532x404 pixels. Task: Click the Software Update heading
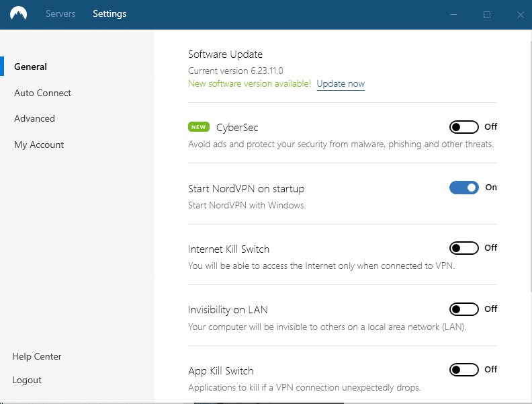pyautogui.click(x=225, y=54)
